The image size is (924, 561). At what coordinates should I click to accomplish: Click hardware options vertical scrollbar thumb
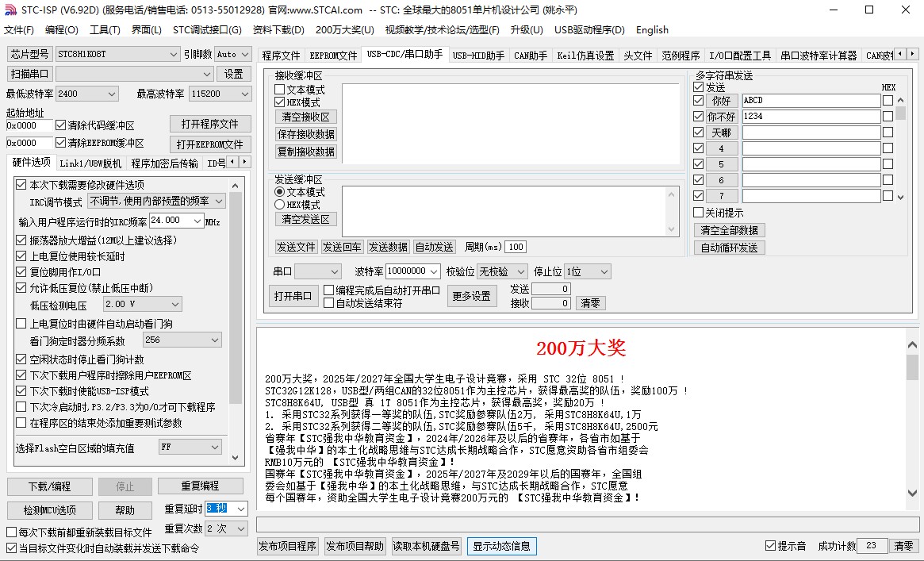tap(235, 298)
